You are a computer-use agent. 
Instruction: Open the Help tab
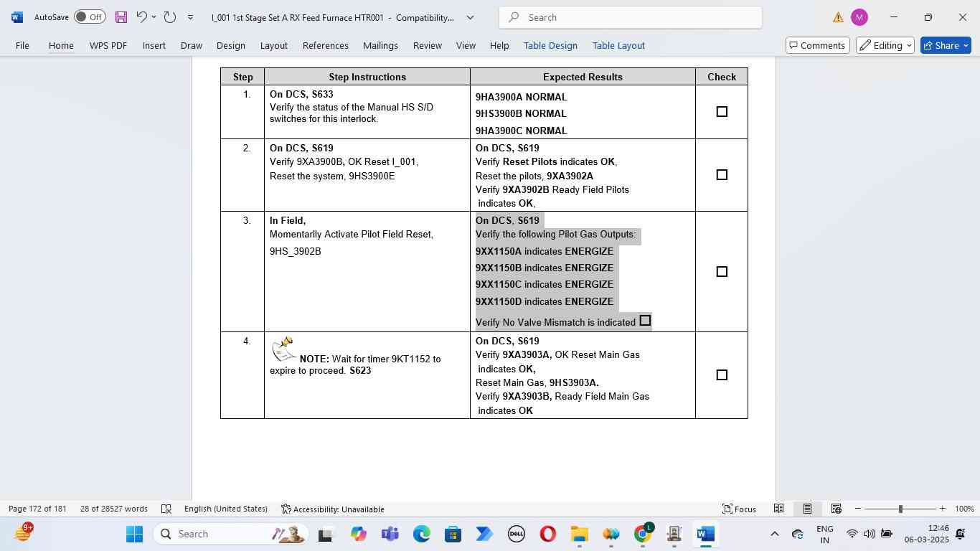(499, 45)
